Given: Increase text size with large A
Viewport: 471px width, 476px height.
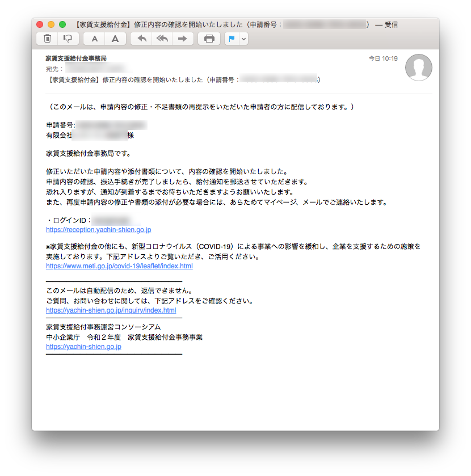Looking at the screenshot, I should coord(115,39).
